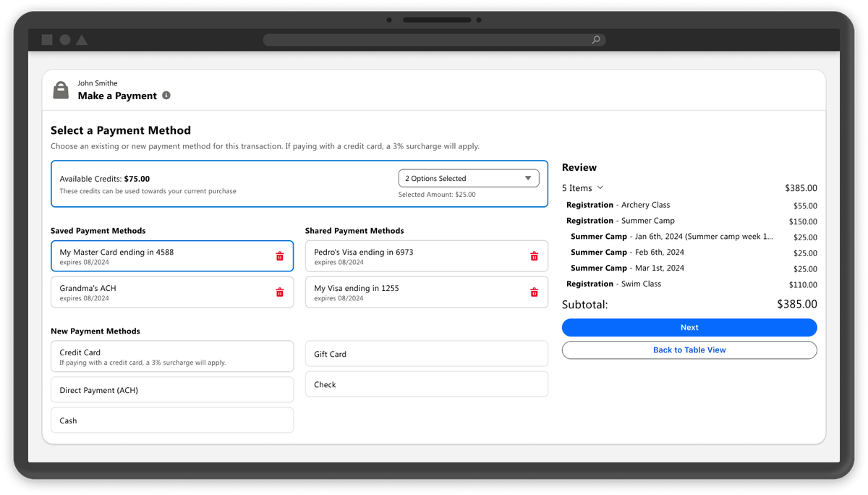Click the Subtotal $385.00 amount
Screen dimensions: 868x495
click(x=797, y=305)
